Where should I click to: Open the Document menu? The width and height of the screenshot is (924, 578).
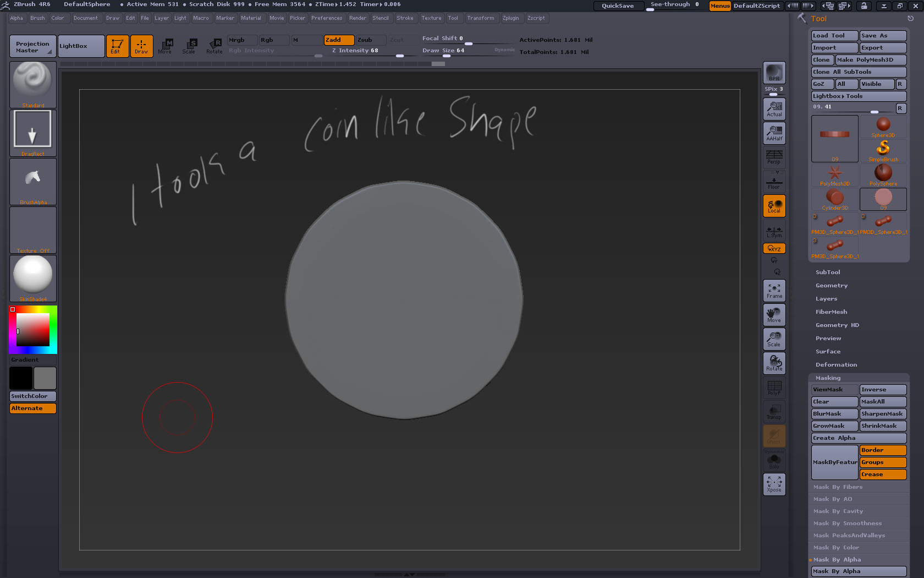click(x=86, y=18)
